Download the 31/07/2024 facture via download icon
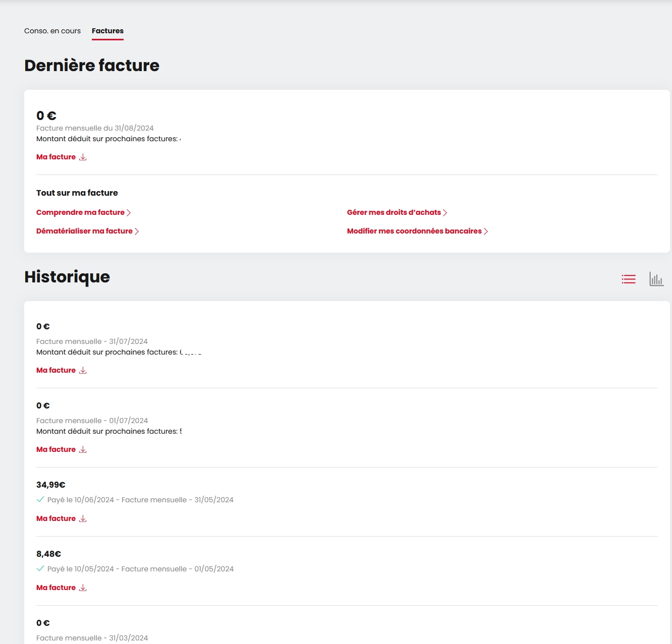Screen dimensions: 672x644 click(x=82, y=371)
